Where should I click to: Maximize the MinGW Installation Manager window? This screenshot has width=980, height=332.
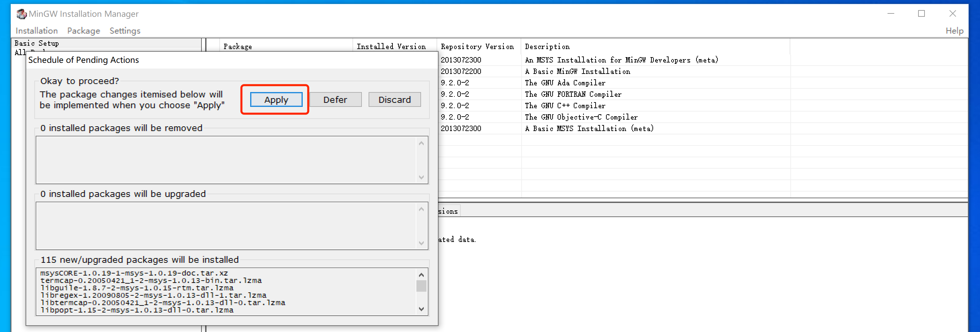tap(921, 14)
